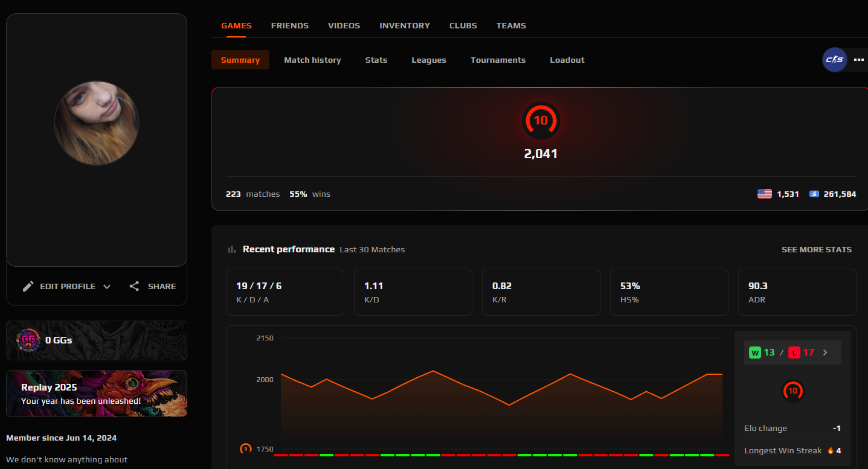Open the three-dot options icon

pos(859,60)
